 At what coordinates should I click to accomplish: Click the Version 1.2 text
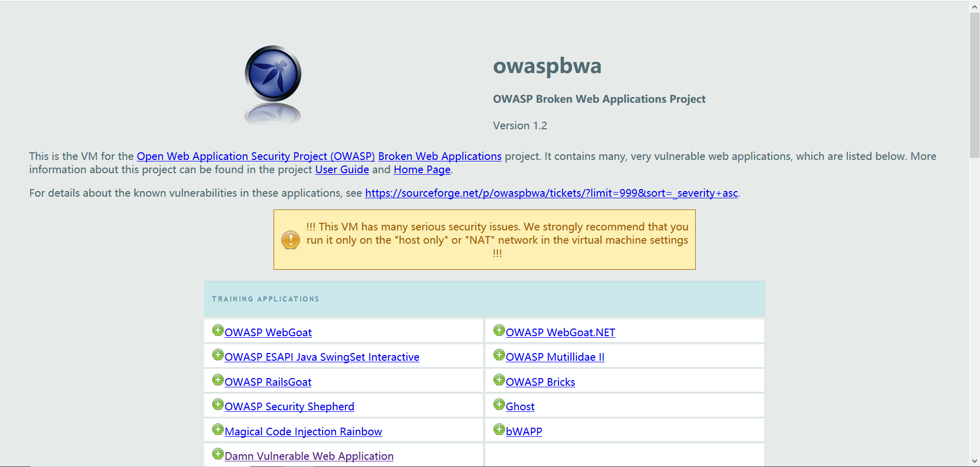tap(520, 126)
